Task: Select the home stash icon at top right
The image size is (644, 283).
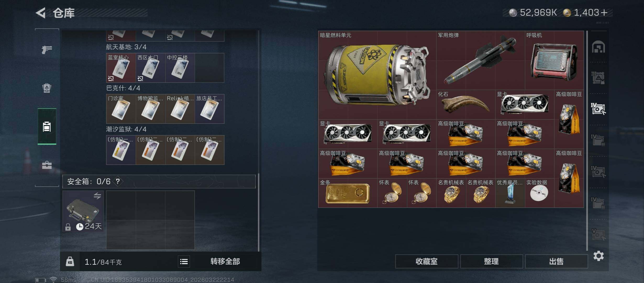Action: [598, 47]
